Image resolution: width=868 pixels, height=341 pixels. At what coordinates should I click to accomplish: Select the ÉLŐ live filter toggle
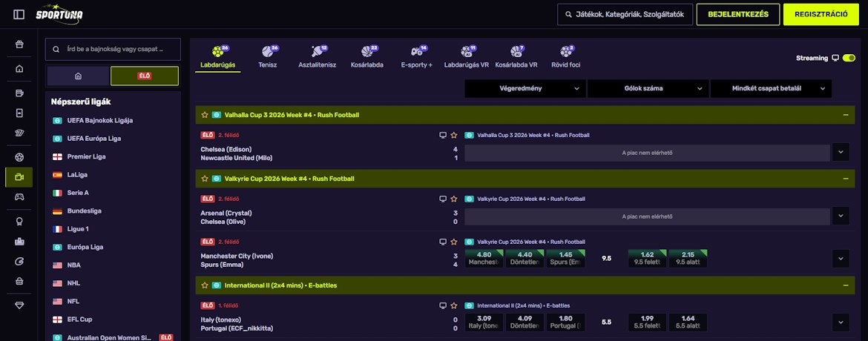click(x=145, y=76)
